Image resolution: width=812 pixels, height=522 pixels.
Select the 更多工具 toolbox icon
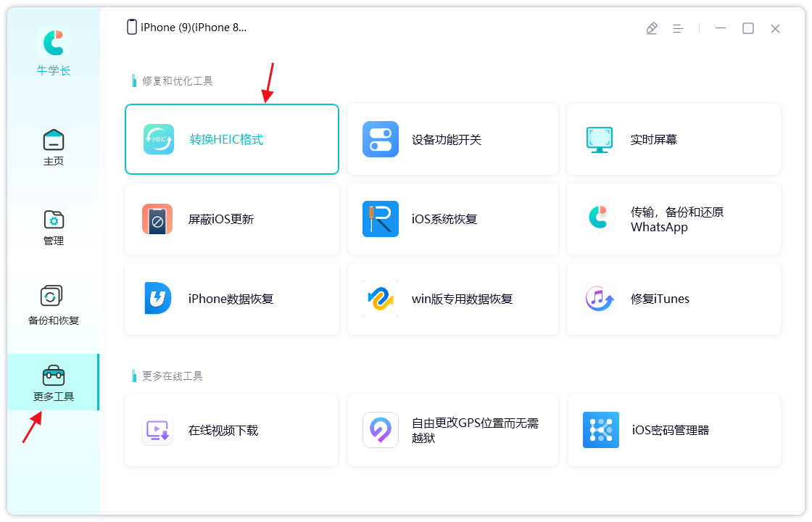click(54, 376)
